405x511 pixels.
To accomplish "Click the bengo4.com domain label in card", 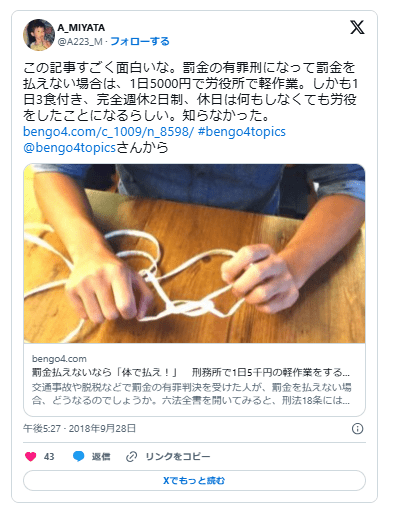I will (x=59, y=359).
